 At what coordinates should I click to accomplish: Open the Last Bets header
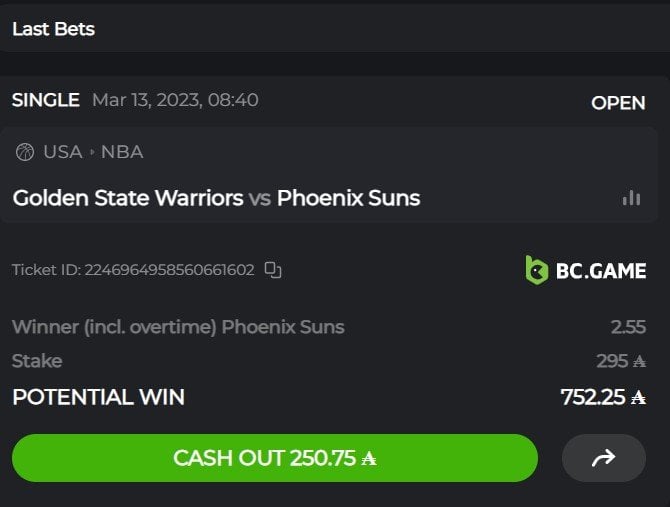[53, 29]
